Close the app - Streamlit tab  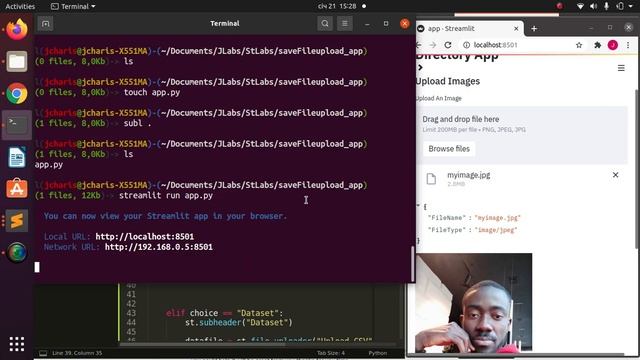[x=516, y=29]
